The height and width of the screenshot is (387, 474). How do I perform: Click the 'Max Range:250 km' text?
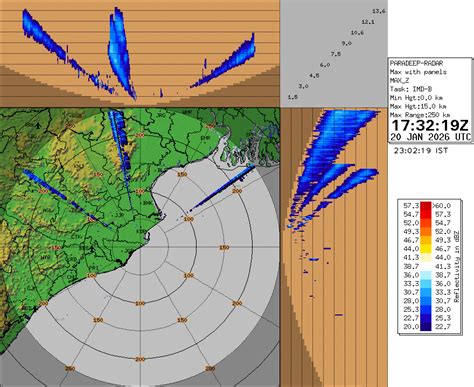click(x=420, y=115)
